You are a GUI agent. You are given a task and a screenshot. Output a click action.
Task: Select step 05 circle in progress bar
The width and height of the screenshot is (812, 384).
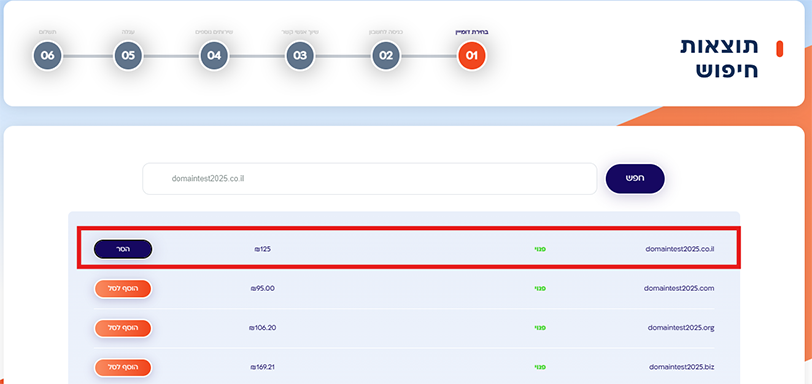pyautogui.click(x=128, y=55)
